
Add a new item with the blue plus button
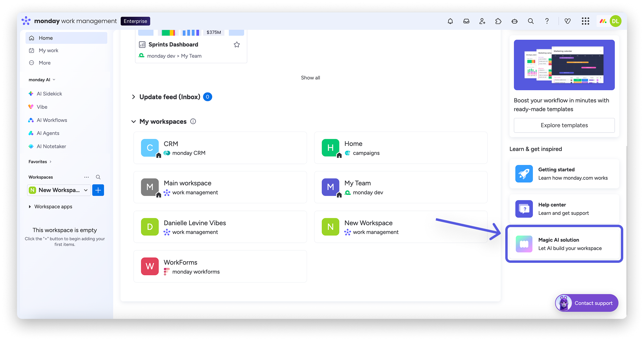[98, 190]
